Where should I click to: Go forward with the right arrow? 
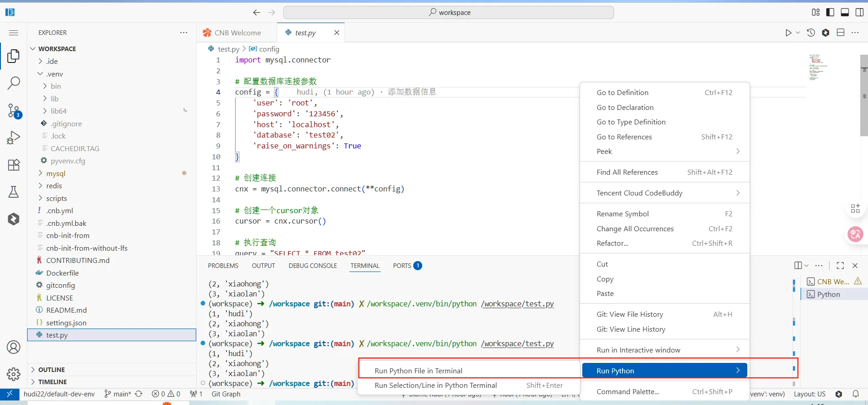tap(271, 12)
